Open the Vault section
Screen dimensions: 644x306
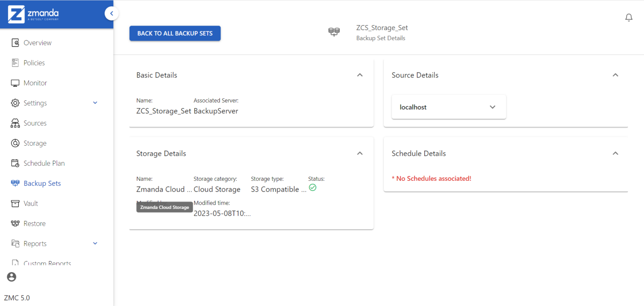pyautogui.click(x=15, y=203)
